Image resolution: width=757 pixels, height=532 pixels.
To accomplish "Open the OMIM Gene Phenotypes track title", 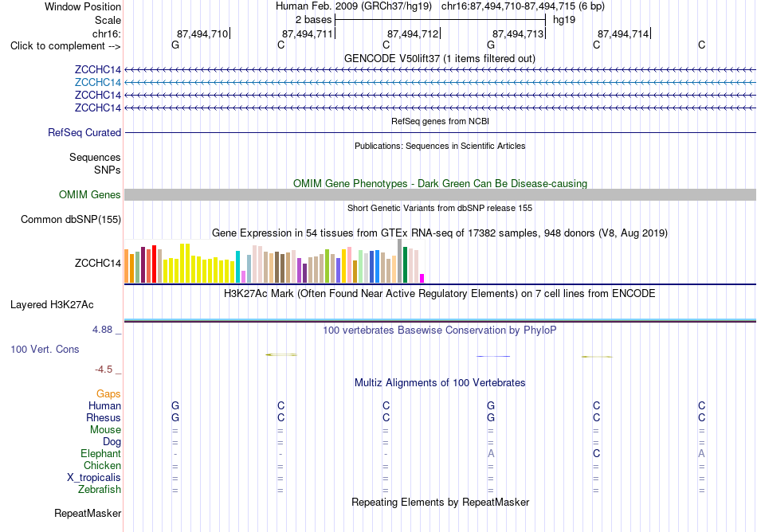I will click(x=440, y=183).
